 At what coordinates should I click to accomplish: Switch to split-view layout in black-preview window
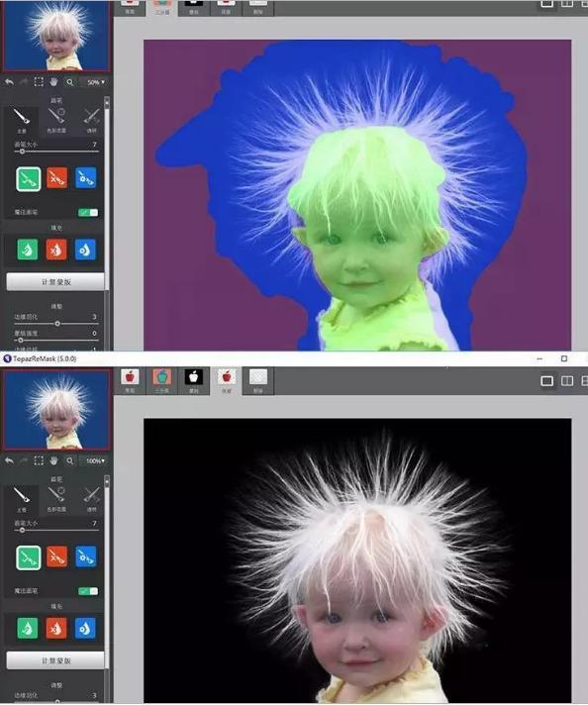567,381
